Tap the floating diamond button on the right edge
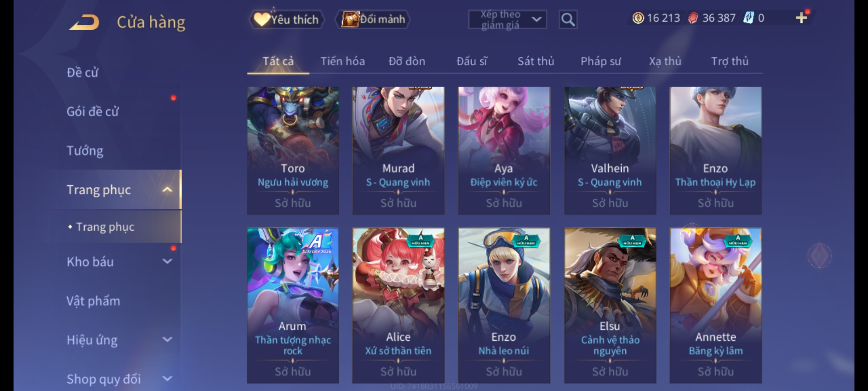Screen dimensions: 868x391 pyautogui.click(x=820, y=256)
